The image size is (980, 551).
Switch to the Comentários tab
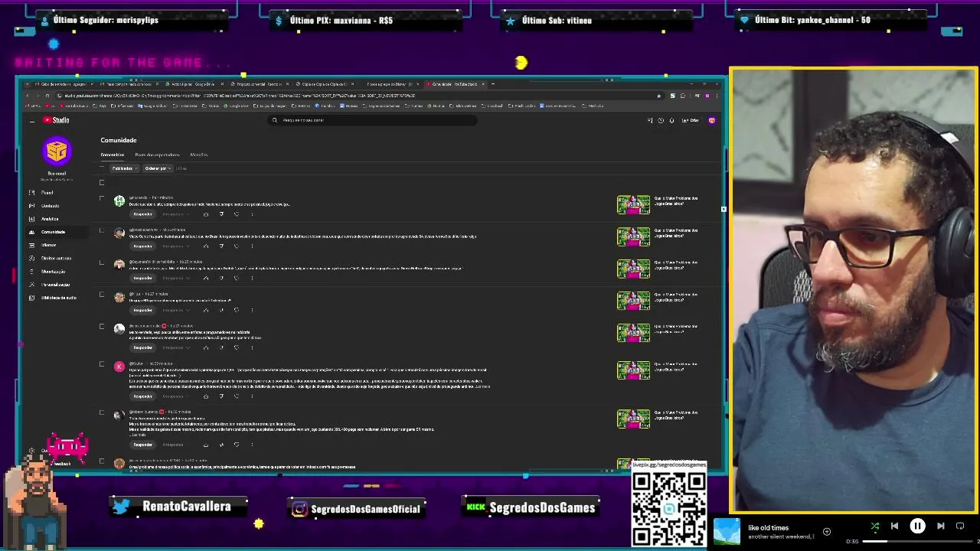pos(113,155)
